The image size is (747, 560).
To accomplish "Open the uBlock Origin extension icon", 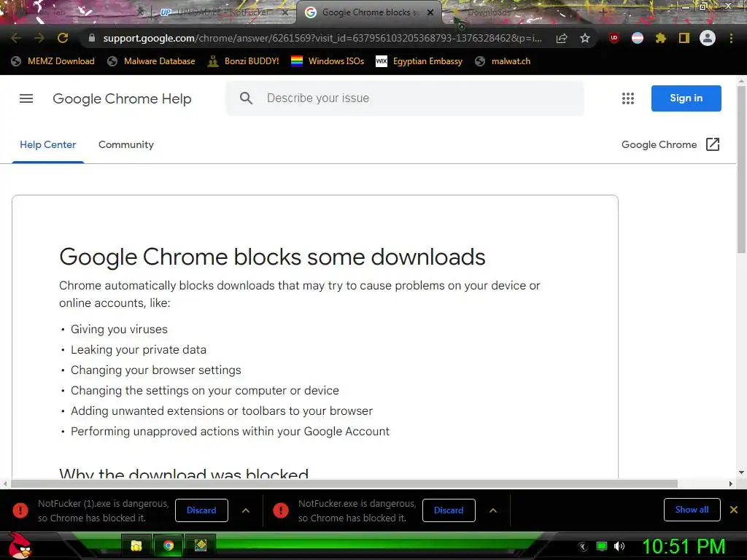I will coord(614,38).
